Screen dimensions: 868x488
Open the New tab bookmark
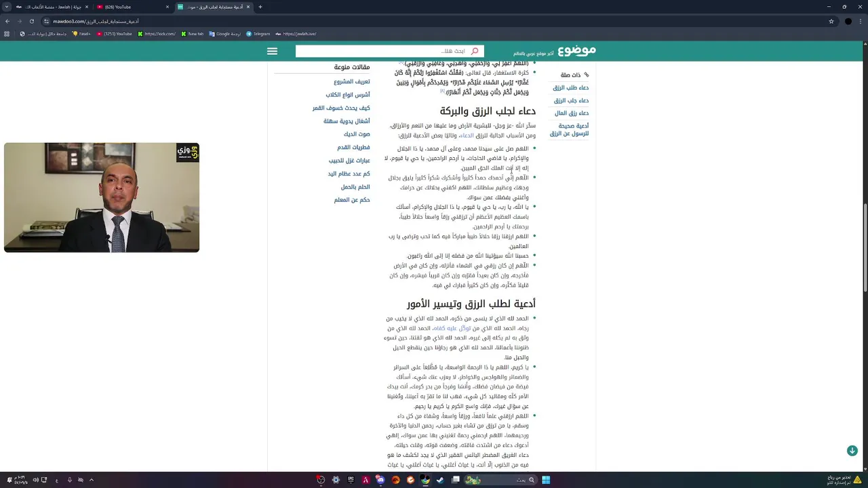[x=193, y=33]
